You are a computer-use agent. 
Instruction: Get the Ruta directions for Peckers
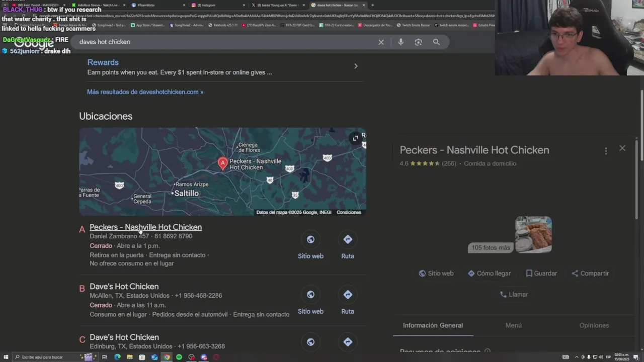point(348,239)
